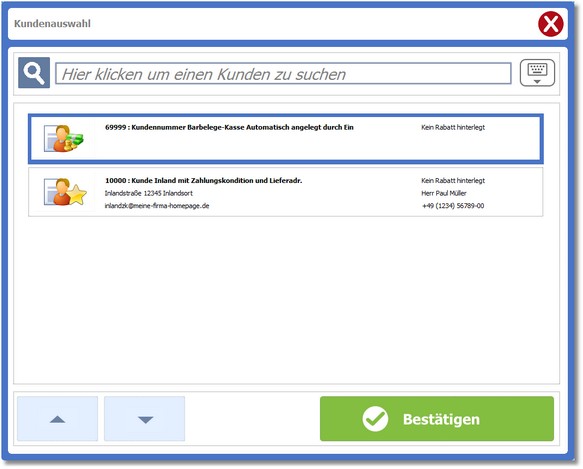Confirm selection via the Bestätigen label
583x469 pixels.
tap(441, 419)
